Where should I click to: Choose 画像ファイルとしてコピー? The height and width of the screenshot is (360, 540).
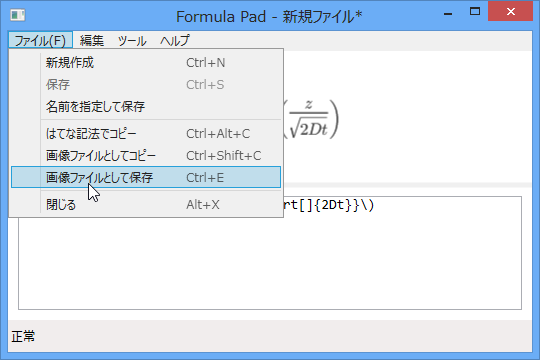[146, 156]
